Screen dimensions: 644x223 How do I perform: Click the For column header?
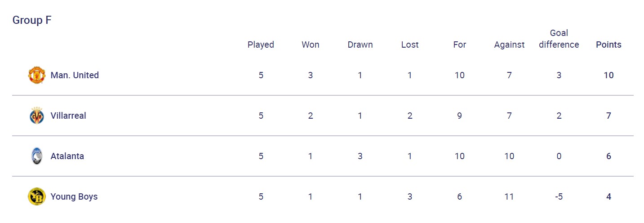pyautogui.click(x=460, y=45)
